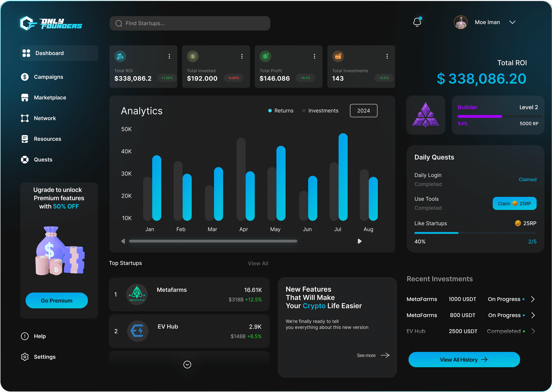Expand EV Hub 2500 USDT investment chevron
Screen dimensions: 552x392
(x=533, y=331)
